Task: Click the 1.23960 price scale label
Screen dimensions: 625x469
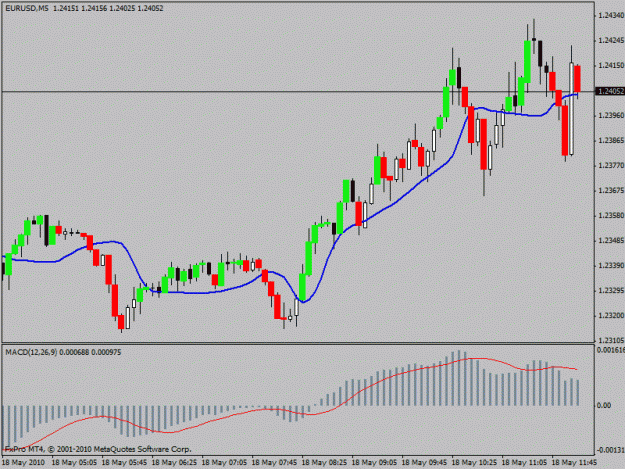Action: tap(611, 116)
